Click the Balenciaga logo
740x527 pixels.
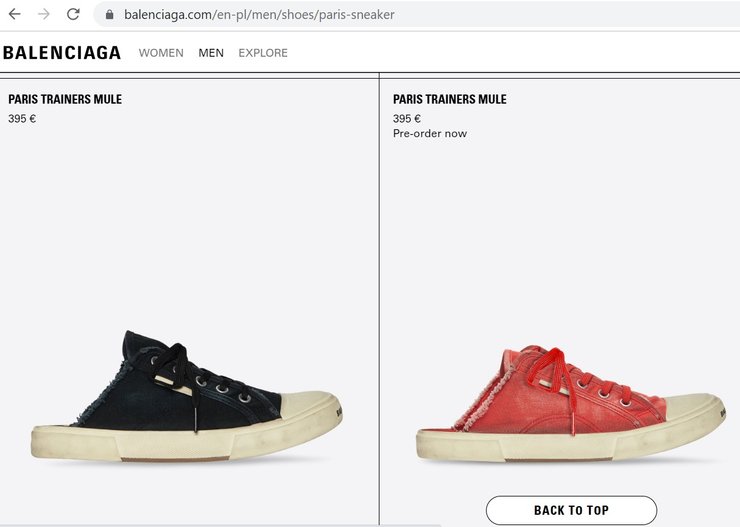[62, 53]
